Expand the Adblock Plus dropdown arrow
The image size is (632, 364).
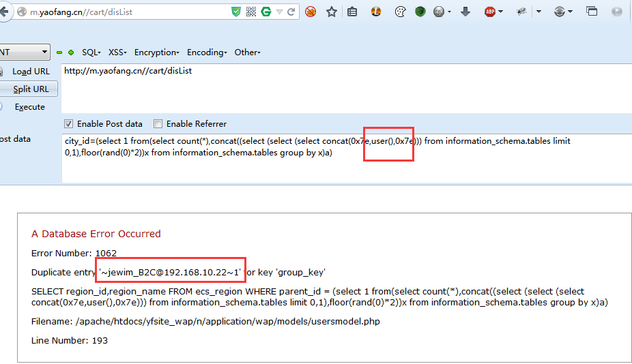click(x=500, y=12)
